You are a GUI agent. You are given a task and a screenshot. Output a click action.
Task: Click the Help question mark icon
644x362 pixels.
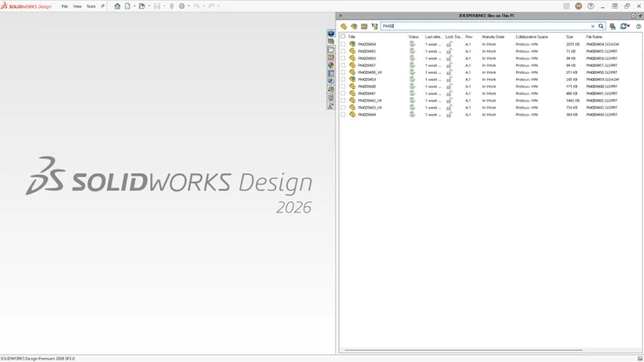pos(591,6)
